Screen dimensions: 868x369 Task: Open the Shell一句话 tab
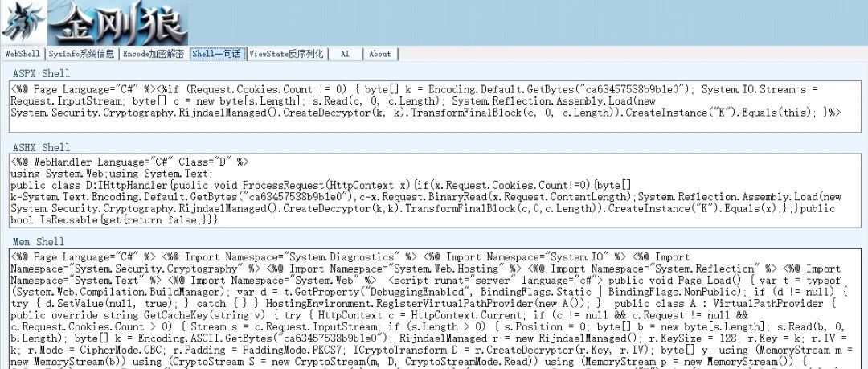pyautogui.click(x=216, y=54)
